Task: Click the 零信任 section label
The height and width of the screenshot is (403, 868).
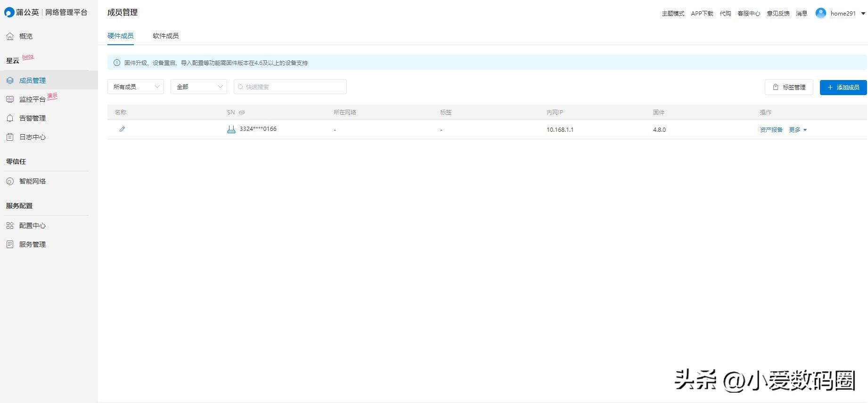Action: coord(16,161)
